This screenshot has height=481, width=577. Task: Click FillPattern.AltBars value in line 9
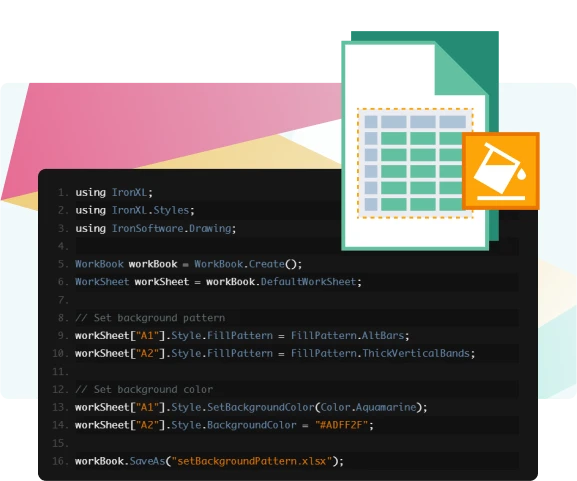(347, 336)
